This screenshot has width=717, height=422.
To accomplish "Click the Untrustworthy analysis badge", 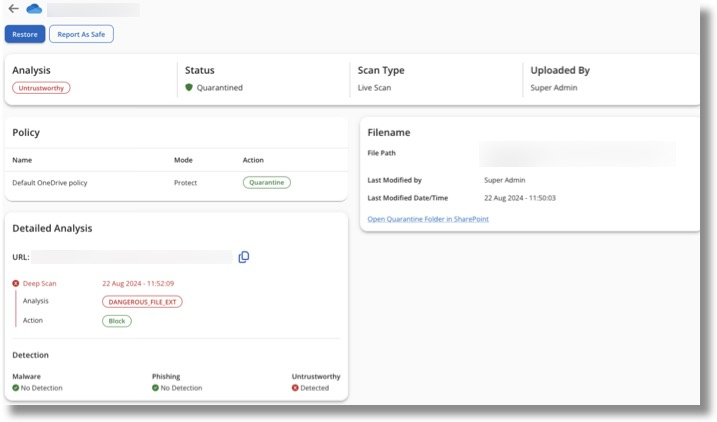I will 41,88.
